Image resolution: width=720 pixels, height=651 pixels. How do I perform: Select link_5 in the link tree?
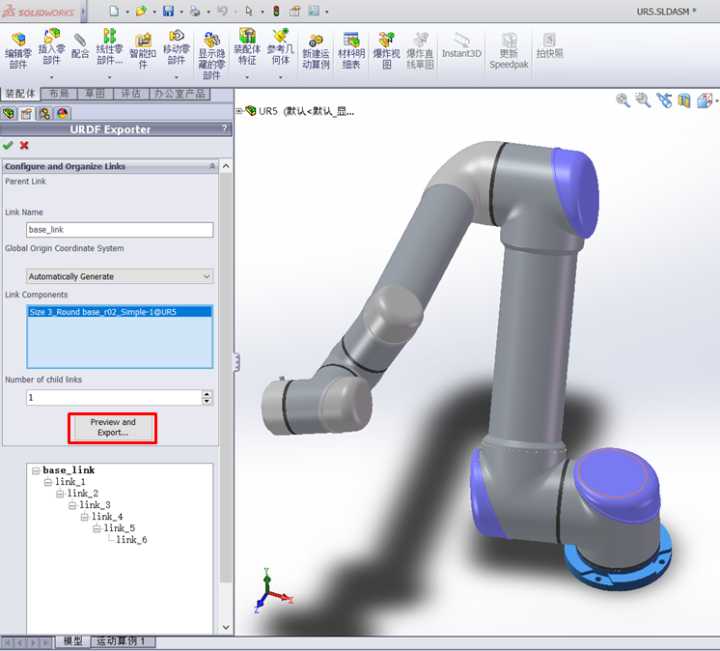click(119, 528)
